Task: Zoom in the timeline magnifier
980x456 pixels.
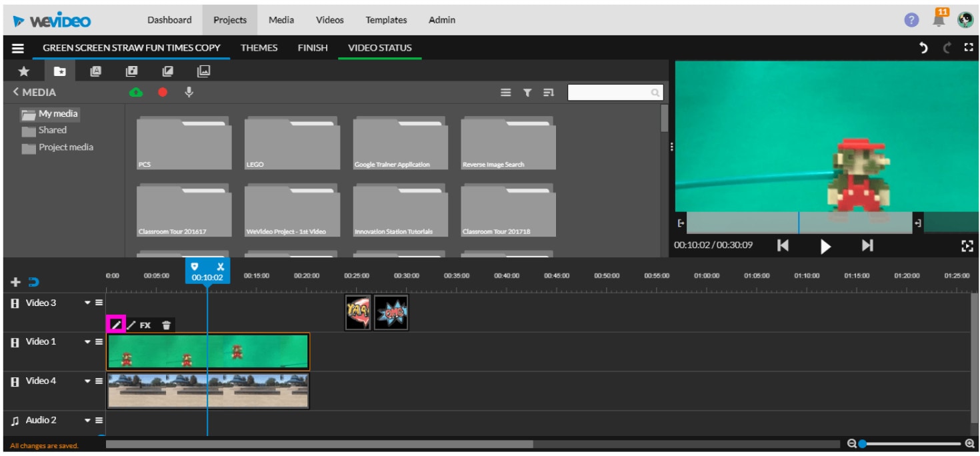Action: (969, 443)
